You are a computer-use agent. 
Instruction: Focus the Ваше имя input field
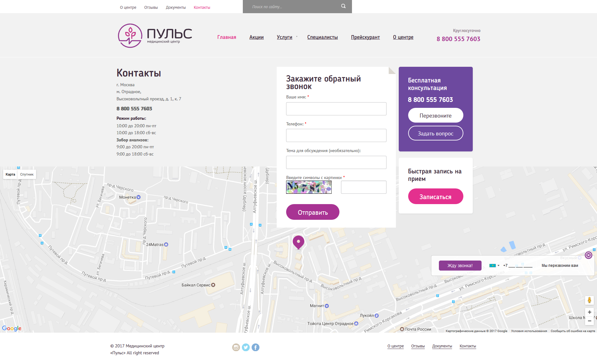tap(336, 109)
